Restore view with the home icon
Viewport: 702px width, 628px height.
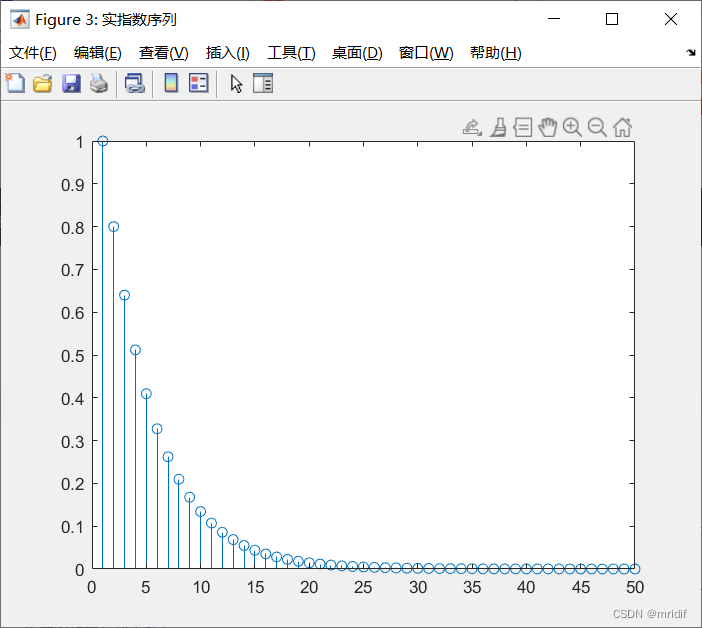[x=622, y=128]
